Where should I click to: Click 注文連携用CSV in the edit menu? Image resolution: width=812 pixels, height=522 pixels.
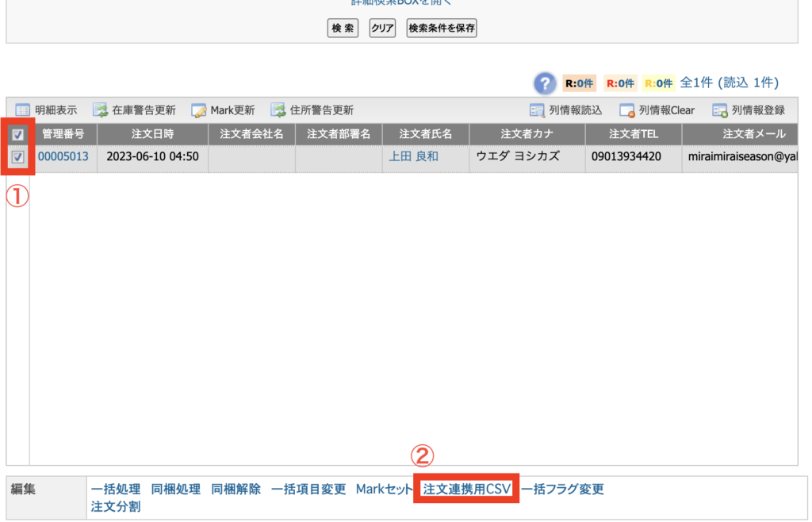click(466, 489)
